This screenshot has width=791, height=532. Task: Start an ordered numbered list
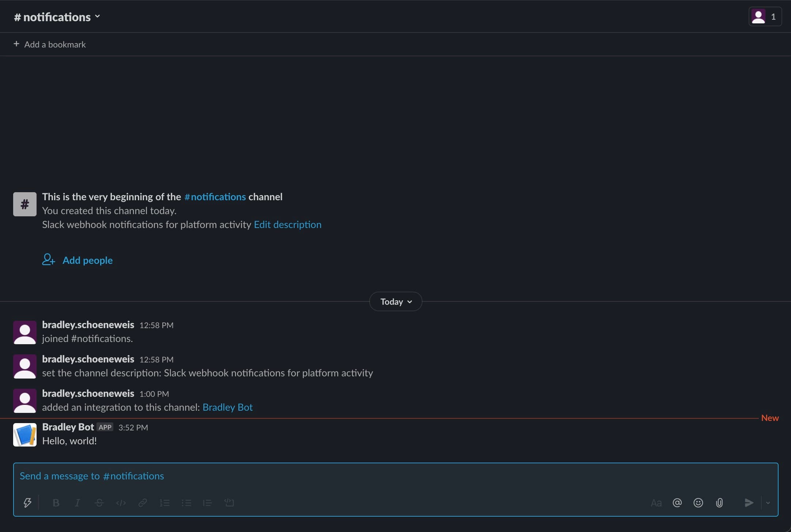pyautogui.click(x=165, y=503)
